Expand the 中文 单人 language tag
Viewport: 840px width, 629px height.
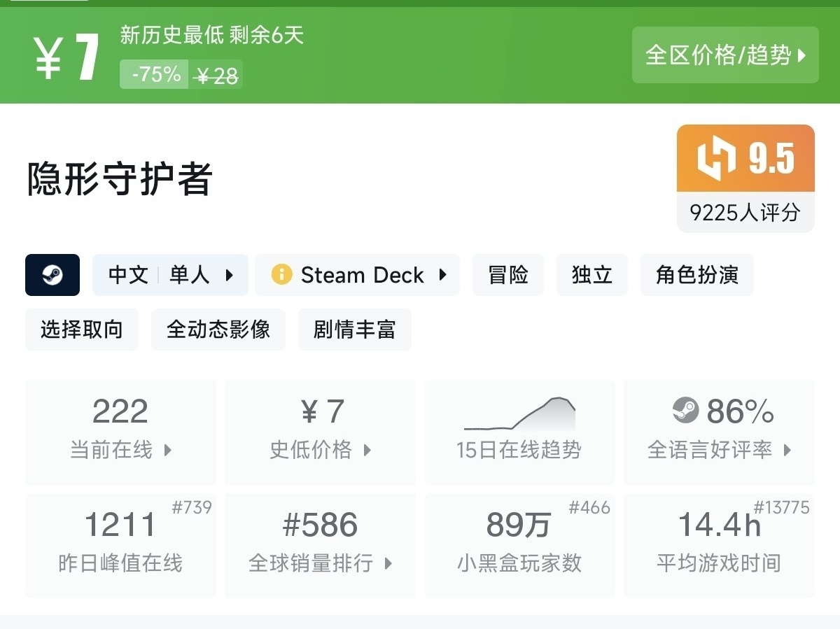[170, 275]
